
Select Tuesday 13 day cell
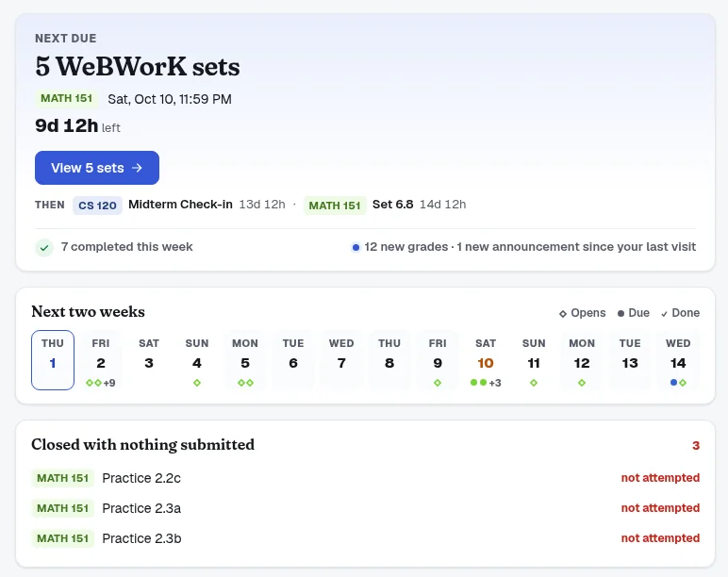pyautogui.click(x=630, y=360)
